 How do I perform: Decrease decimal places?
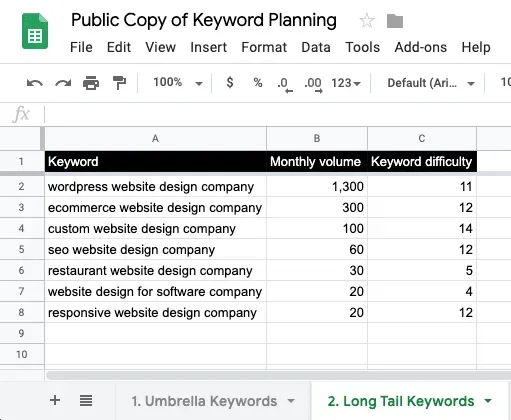(284, 84)
